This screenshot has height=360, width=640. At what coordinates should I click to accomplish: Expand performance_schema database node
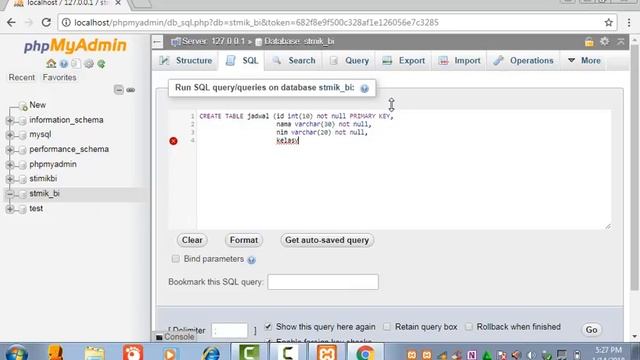click(x=10, y=150)
